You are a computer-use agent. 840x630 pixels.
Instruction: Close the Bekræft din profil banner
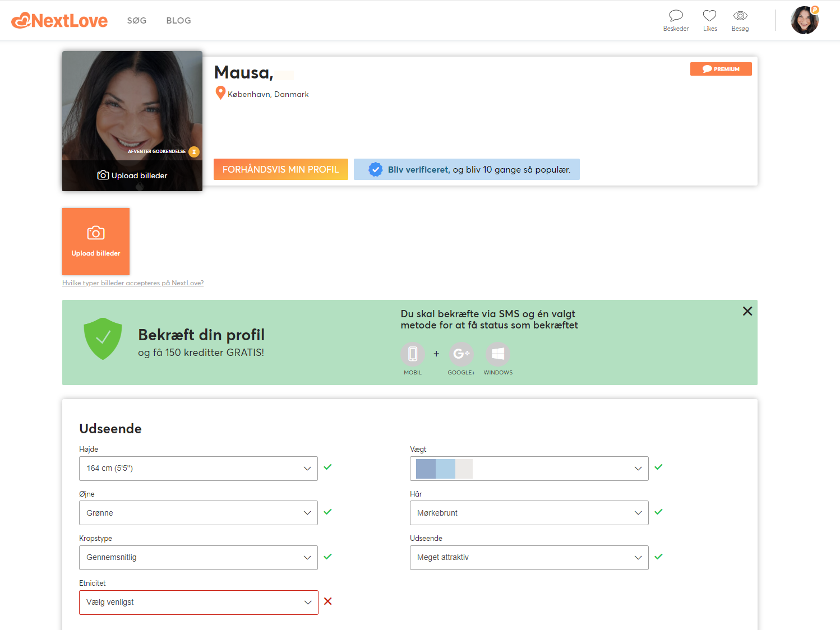point(747,311)
